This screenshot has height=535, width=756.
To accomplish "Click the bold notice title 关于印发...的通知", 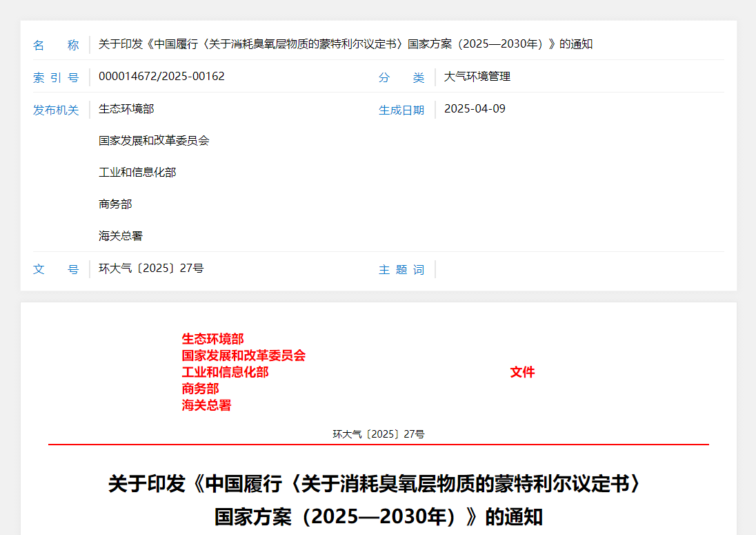I will 377,500.
